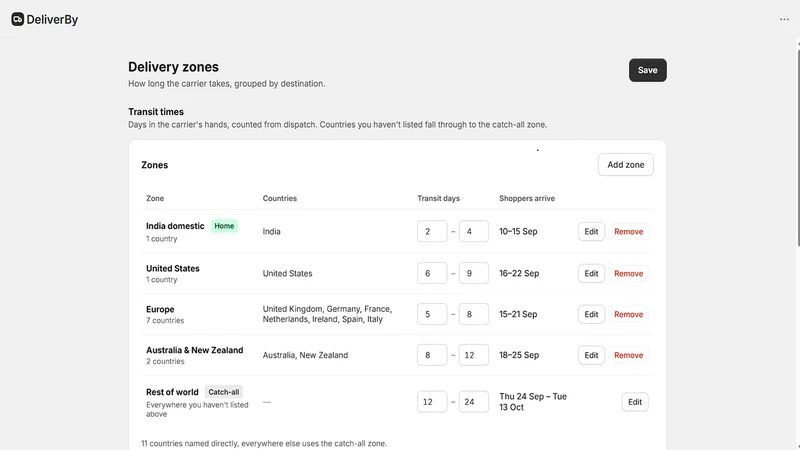Remove the United States zone
Screen dimensions: 800x450
[x=629, y=273]
